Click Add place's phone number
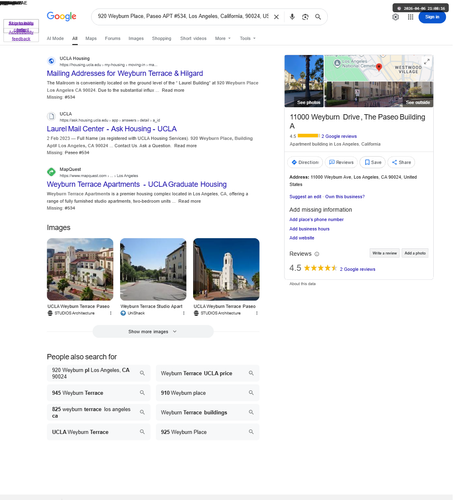Viewport: 458px width, 500px height. [316, 219]
